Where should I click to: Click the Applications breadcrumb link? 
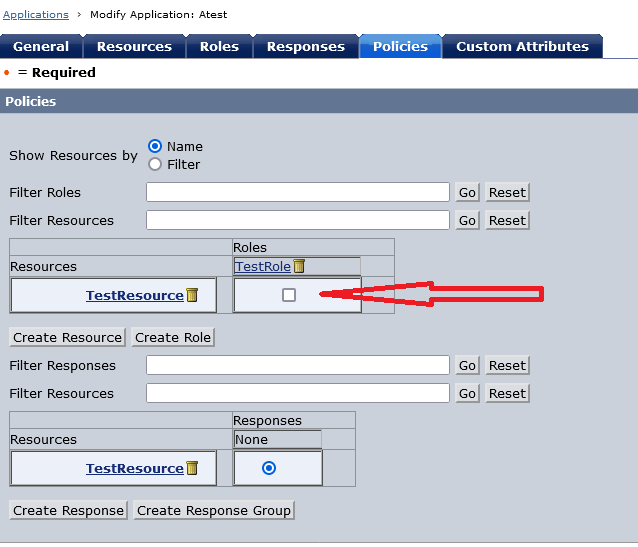pos(36,15)
